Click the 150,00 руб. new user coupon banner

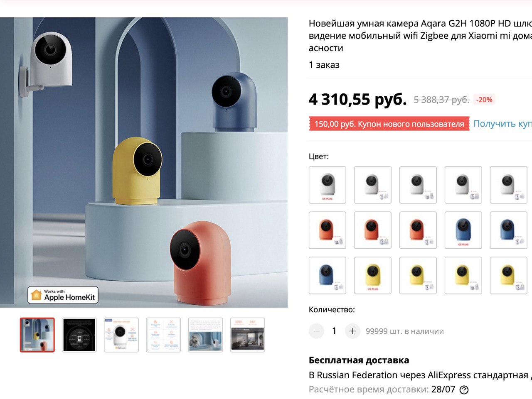click(389, 124)
